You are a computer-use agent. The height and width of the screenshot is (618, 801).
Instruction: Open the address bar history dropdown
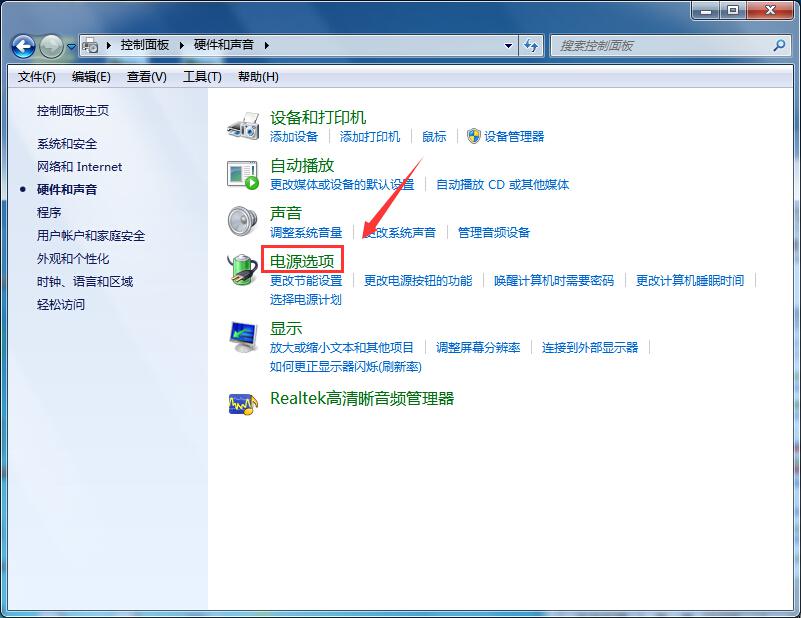pos(509,46)
